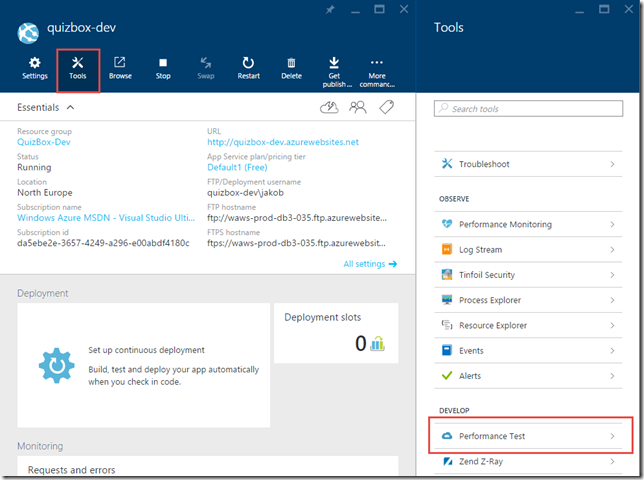Expand Performance Monitoring chevron

pos(612,224)
